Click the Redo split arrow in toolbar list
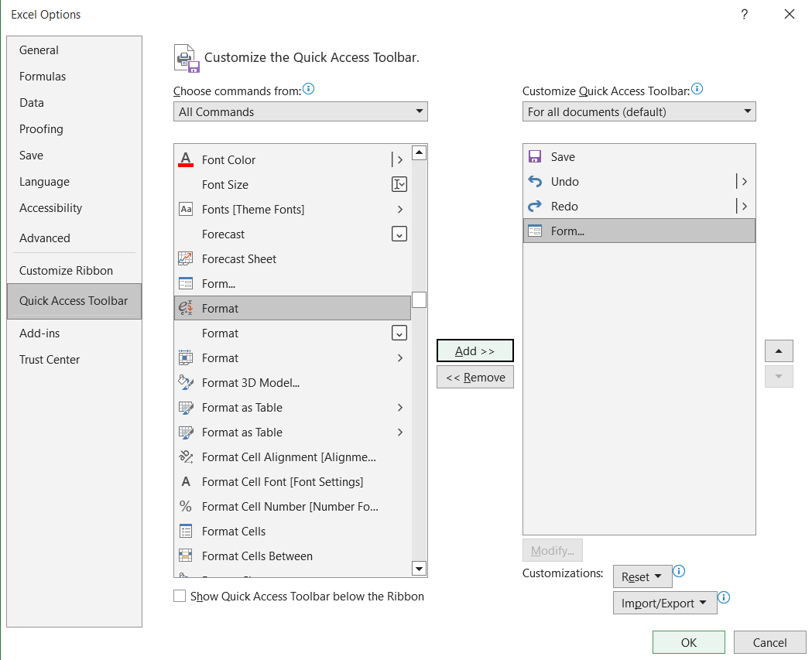812x660 pixels. pos(742,206)
